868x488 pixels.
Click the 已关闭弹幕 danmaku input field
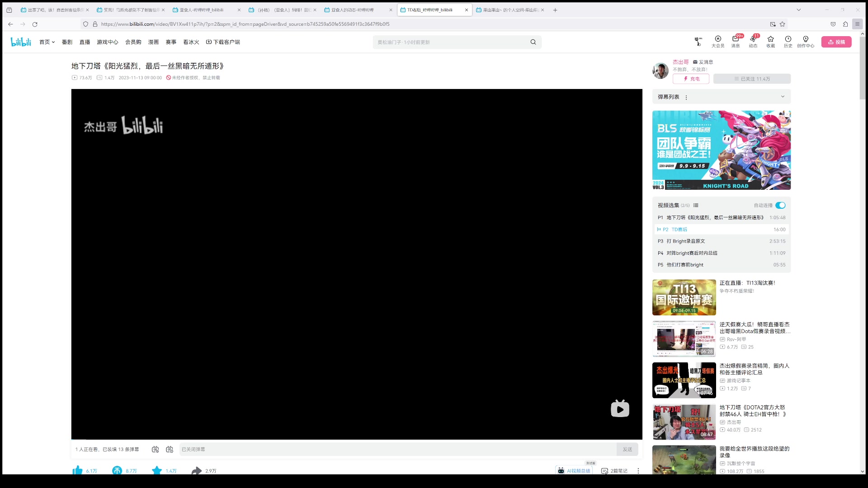point(398,449)
